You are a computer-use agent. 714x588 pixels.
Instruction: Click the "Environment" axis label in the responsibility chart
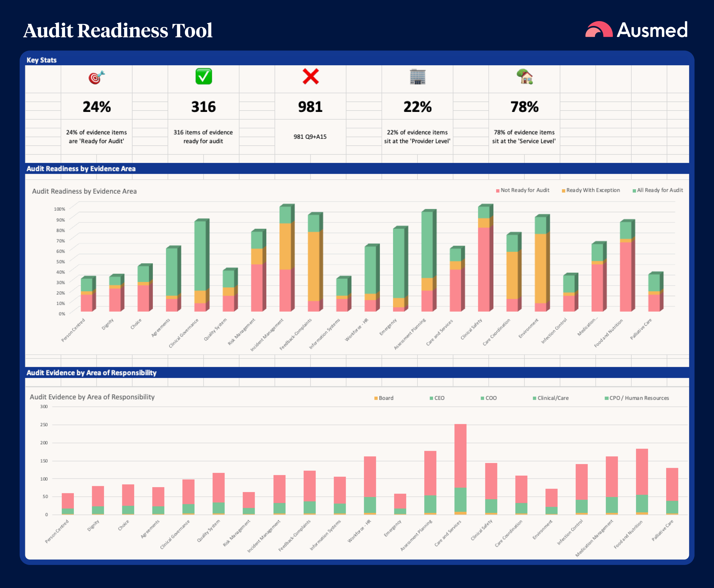coord(543,529)
